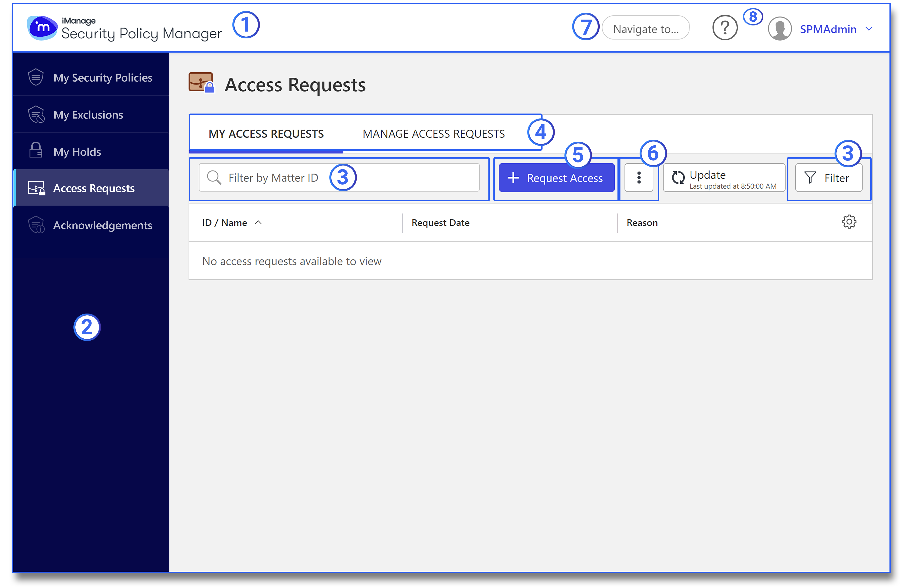Click the iManage logo icon

tap(42, 28)
